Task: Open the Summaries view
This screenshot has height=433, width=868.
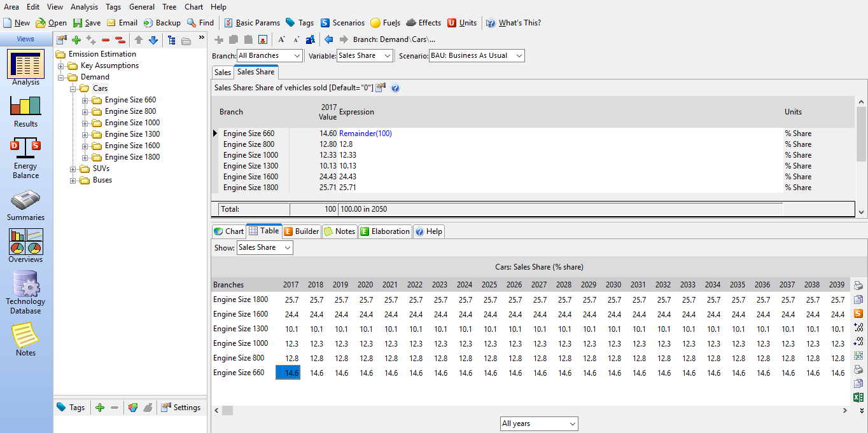Action: point(25,205)
